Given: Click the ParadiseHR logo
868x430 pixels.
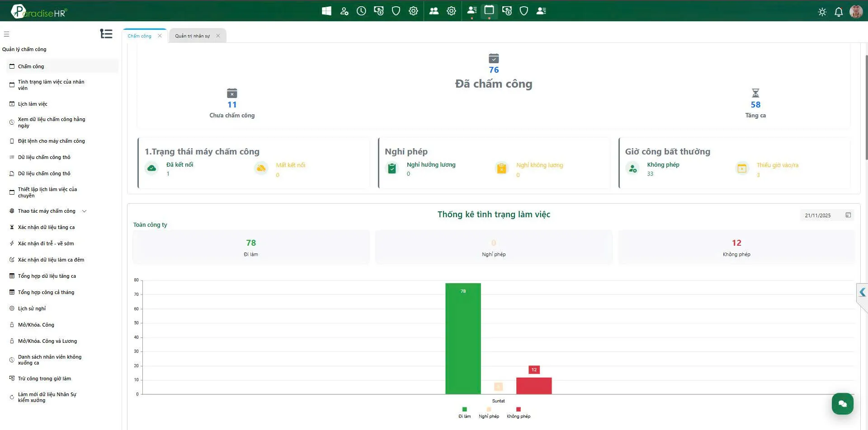Looking at the screenshot, I should pyautogui.click(x=39, y=11).
